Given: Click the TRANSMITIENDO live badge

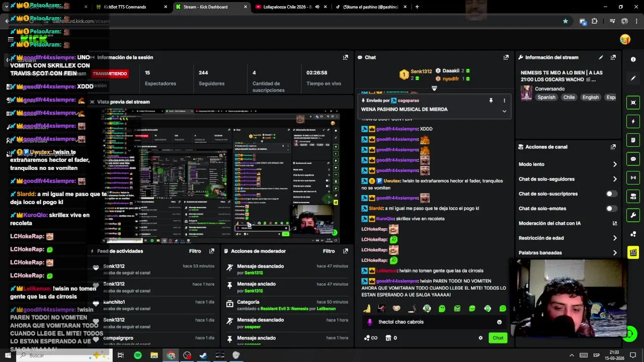Looking at the screenshot, I should (x=110, y=73).
